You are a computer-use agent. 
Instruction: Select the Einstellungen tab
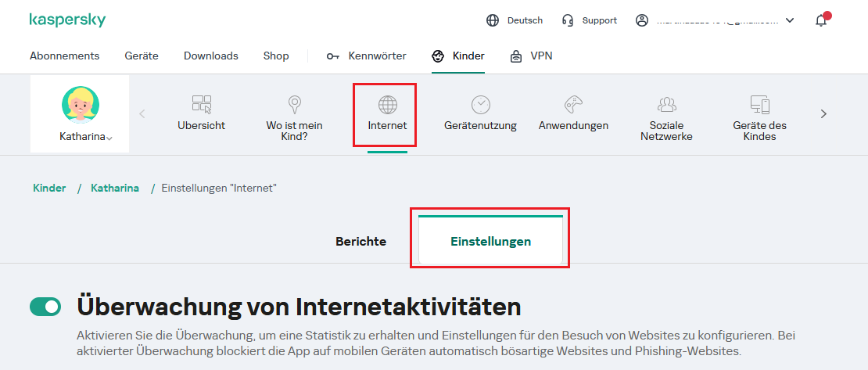(490, 242)
